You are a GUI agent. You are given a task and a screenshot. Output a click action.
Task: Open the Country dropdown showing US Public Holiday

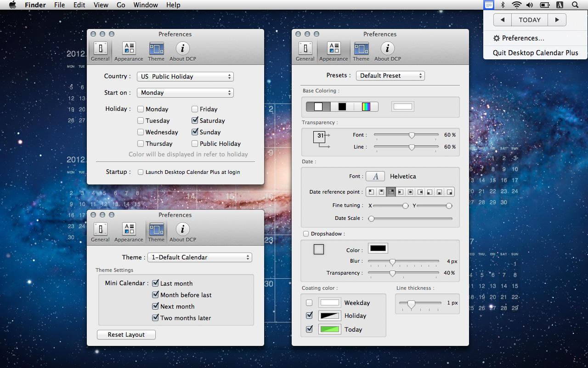tap(185, 76)
